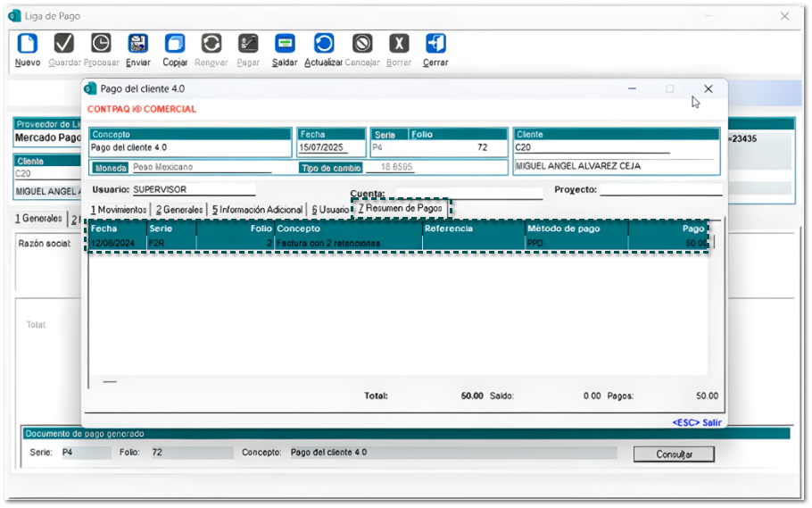
Task: Click the Guardar checkmark icon
Action: click(x=64, y=44)
